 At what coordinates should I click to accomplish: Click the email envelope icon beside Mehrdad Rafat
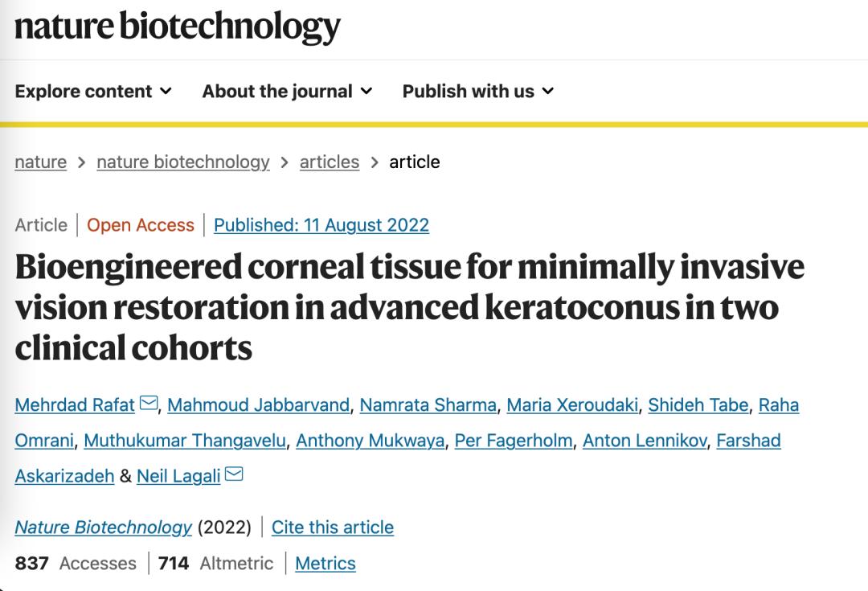click(x=149, y=403)
